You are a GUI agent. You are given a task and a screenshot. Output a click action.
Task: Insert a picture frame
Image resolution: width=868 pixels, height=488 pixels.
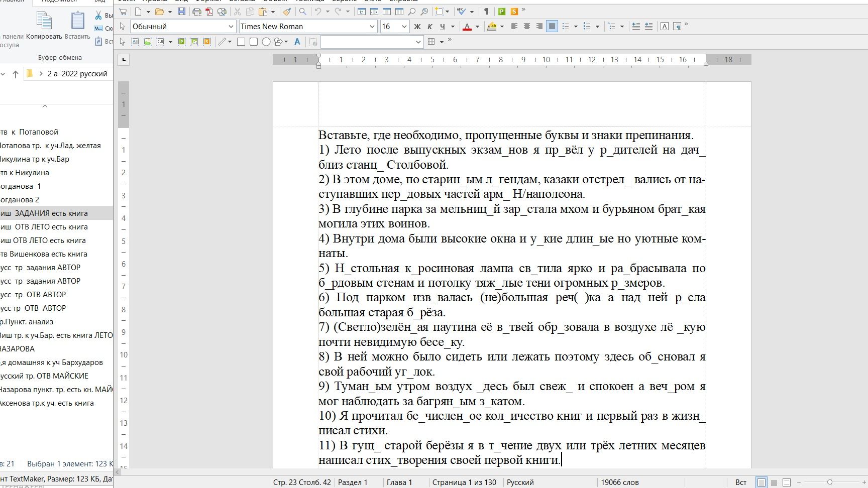click(148, 42)
